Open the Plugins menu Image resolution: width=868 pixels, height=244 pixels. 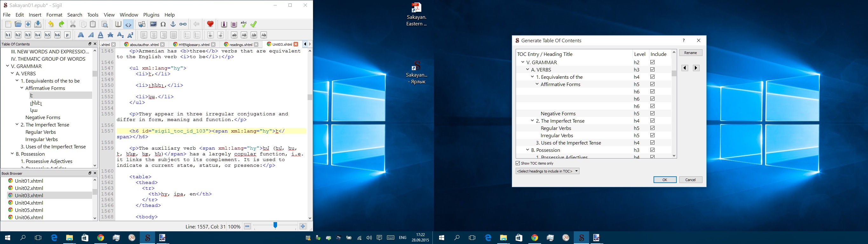(151, 15)
